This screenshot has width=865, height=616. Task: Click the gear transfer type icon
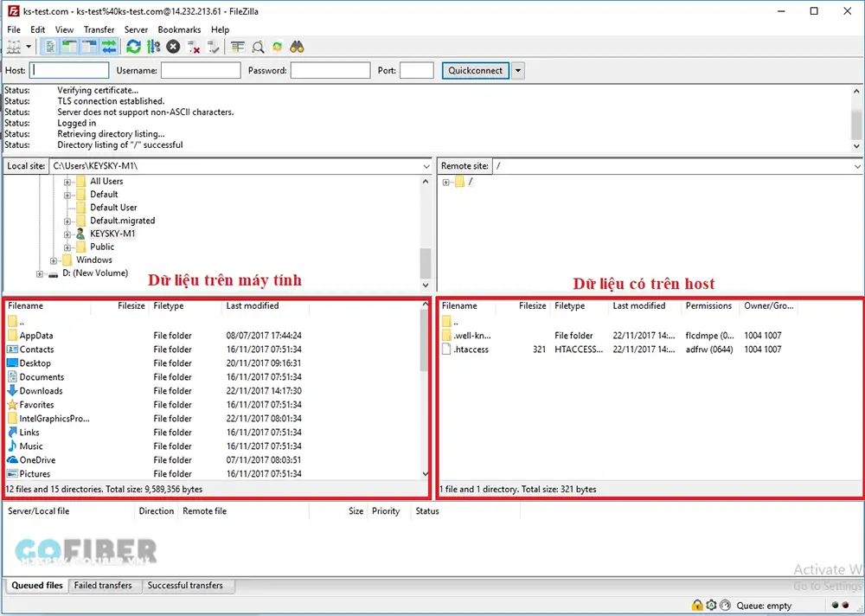click(711, 606)
